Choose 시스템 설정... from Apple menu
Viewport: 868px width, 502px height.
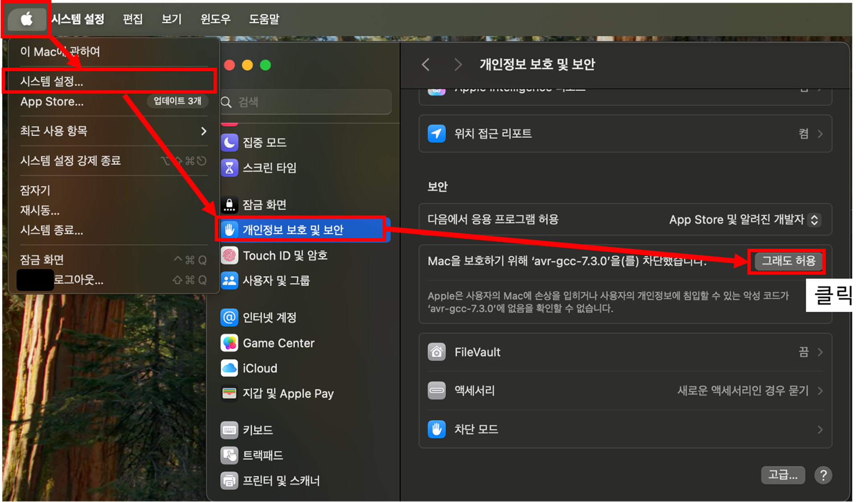coord(52,81)
